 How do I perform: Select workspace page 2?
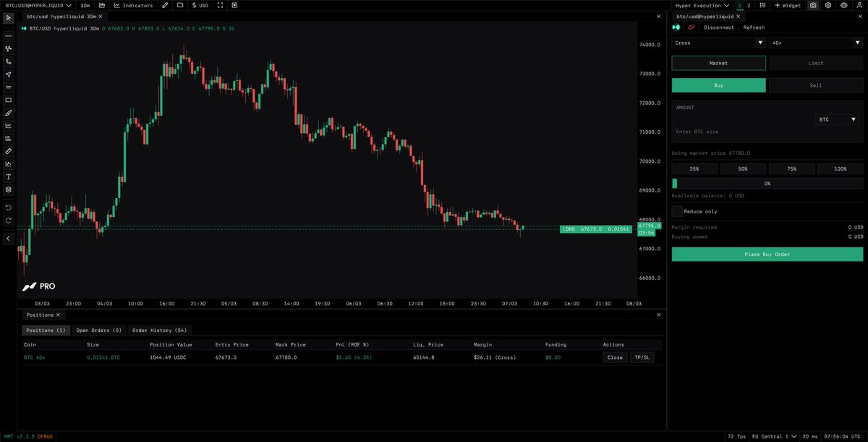tap(749, 5)
